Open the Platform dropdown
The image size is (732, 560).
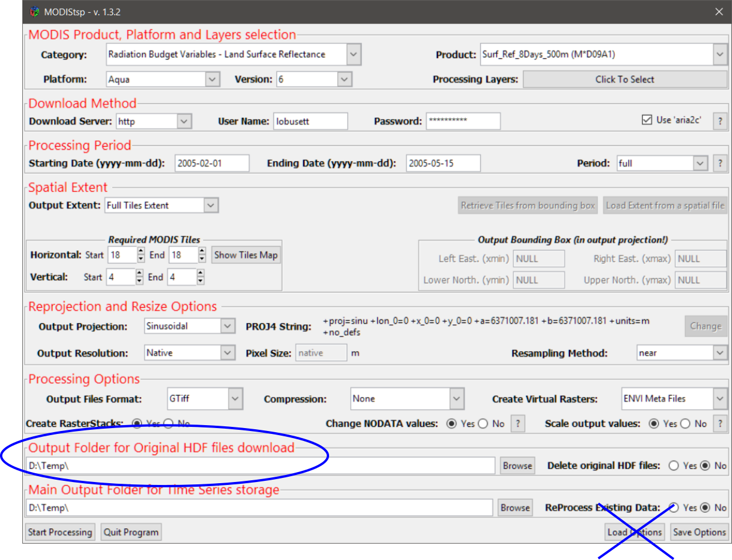[211, 79]
